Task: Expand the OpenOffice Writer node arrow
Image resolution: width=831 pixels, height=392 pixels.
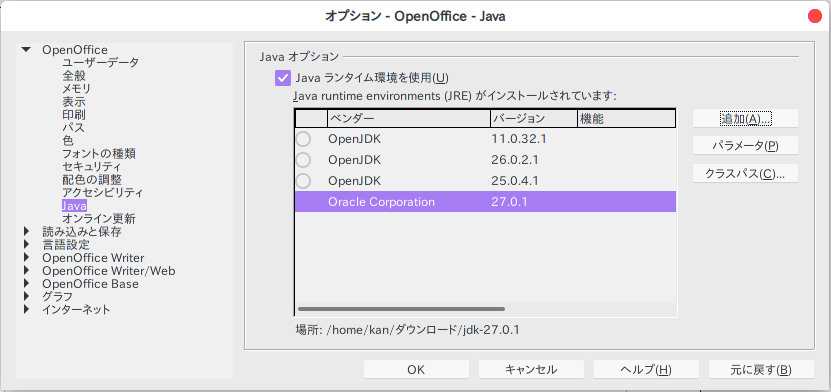Action: click(27, 258)
